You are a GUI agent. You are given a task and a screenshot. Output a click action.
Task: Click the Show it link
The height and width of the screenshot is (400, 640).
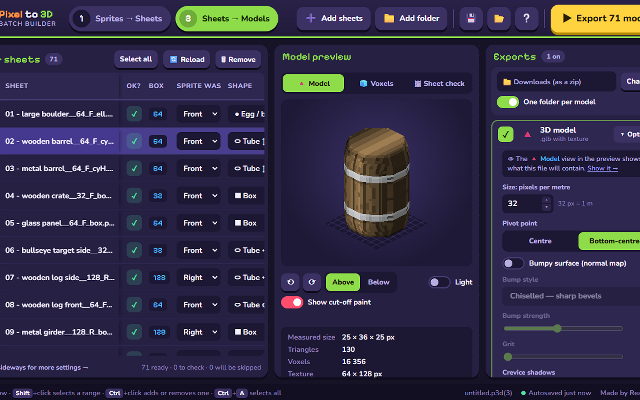pyautogui.click(x=602, y=169)
